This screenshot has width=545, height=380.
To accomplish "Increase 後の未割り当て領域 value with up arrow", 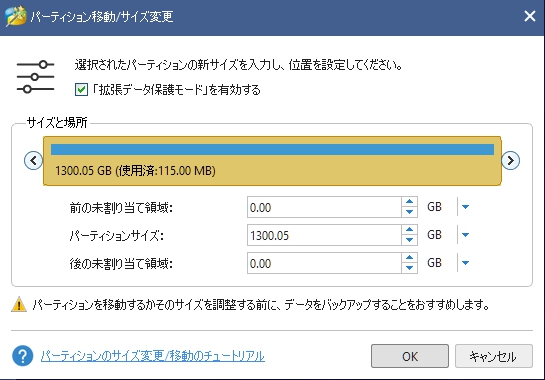I will [409, 258].
